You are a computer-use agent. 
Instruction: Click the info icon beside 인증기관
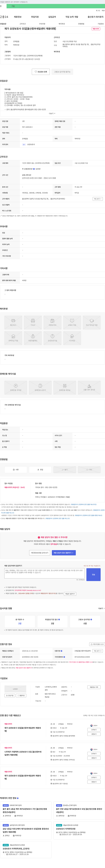62,651
